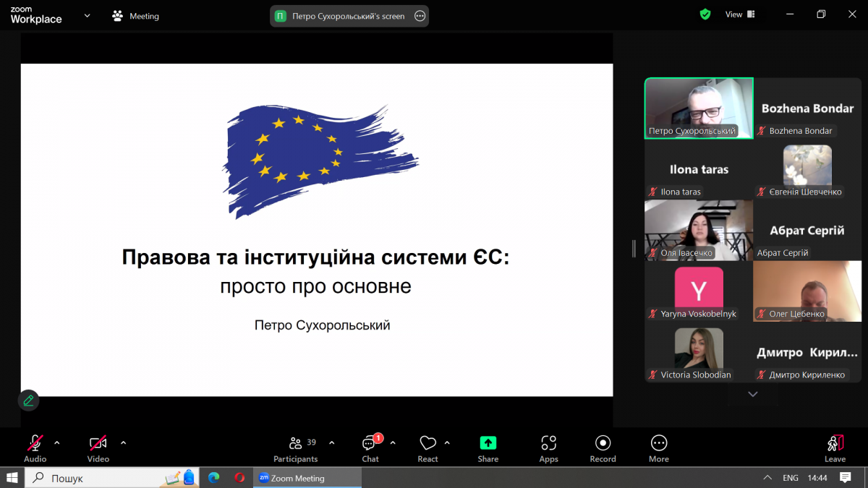Viewport: 868px width, 488px height.
Task: Leave the meeting
Action: coord(835,448)
